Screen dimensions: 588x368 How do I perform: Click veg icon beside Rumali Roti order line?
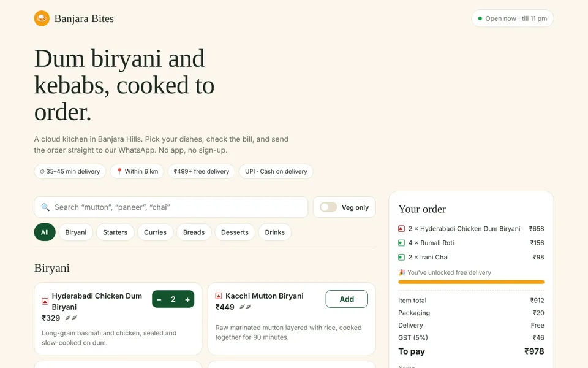(x=401, y=243)
